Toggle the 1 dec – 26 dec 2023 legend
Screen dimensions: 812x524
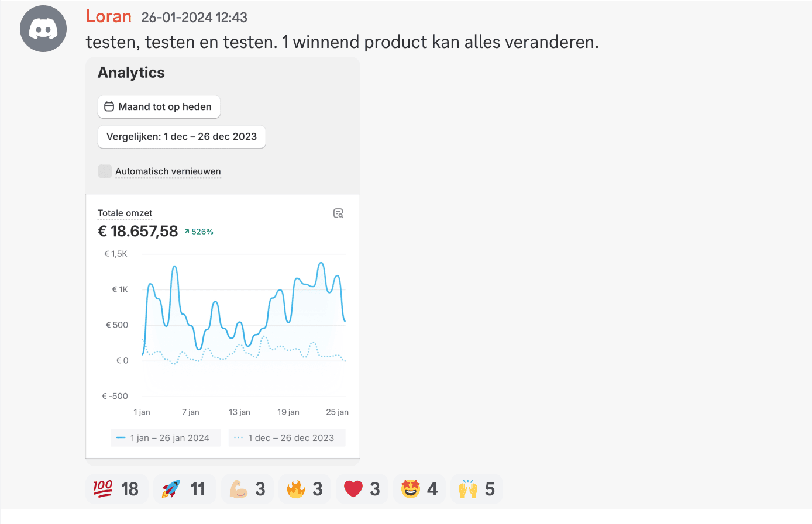[x=287, y=438]
